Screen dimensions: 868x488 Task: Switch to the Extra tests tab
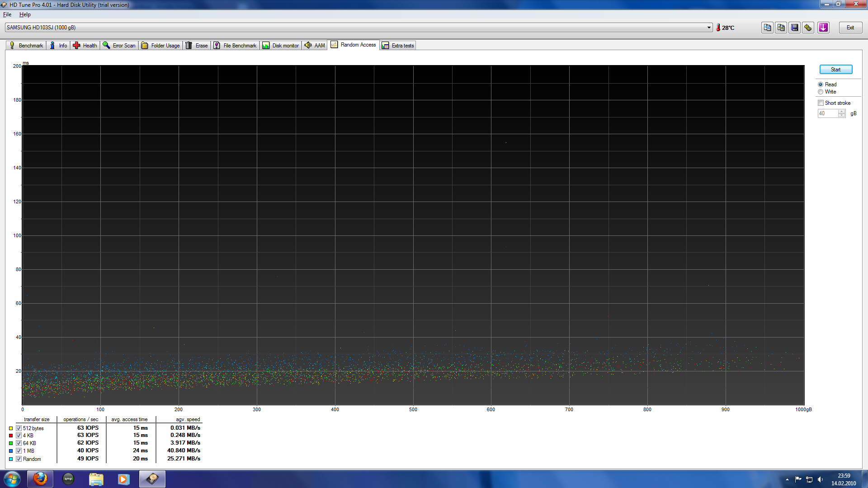[x=398, y=45]
